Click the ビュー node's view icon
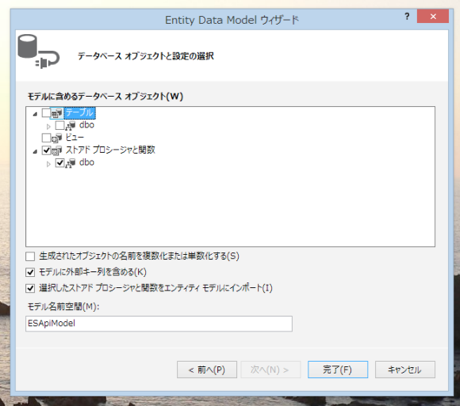 (x=57, y=138)
